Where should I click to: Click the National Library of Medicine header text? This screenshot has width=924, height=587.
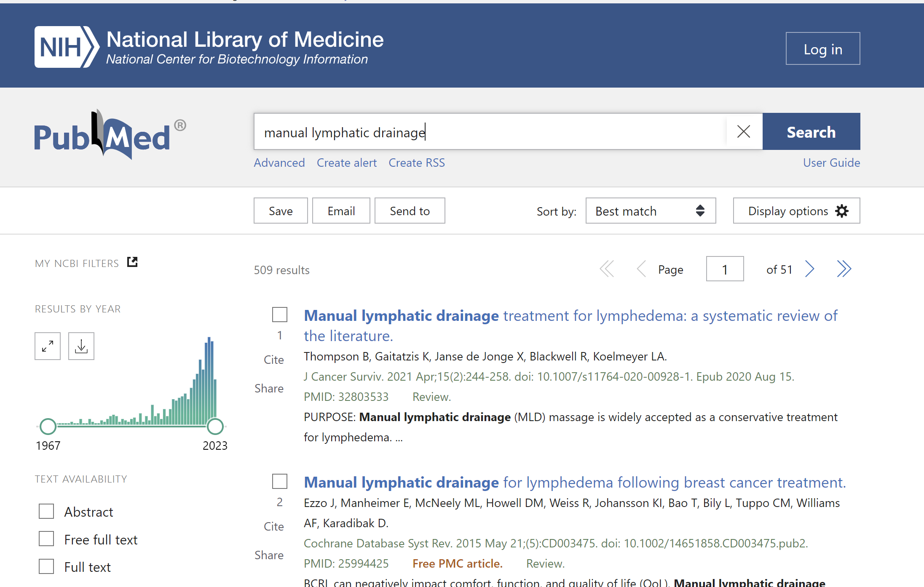click(x=245, y=40)
